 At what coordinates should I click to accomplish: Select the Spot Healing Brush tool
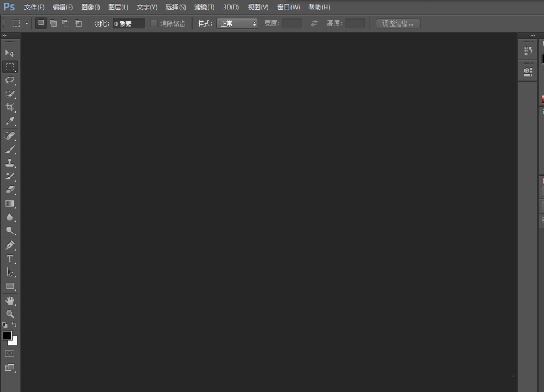pyautogui.click(x=10, y=136)
